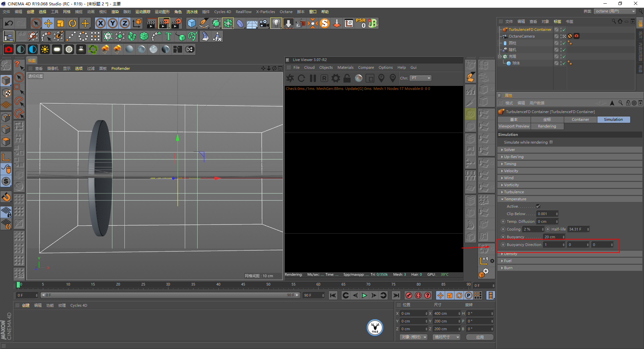Click the Undo arrow icon
Screen dimensions: 644x349
click(x=9, y=23)
